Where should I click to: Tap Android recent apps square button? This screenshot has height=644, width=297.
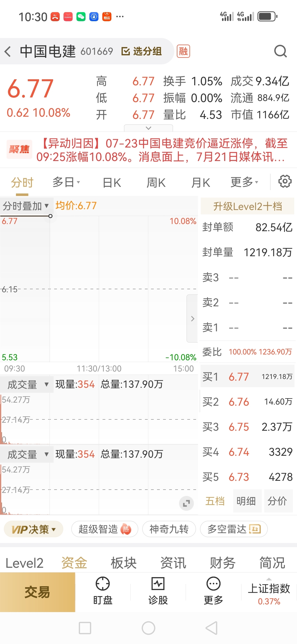85,628
